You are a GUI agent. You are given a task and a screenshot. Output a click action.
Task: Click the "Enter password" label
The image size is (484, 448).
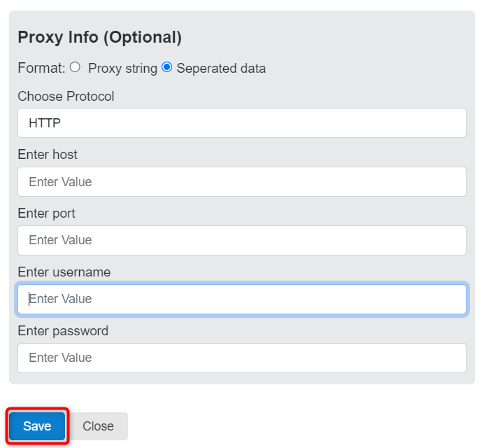[x=63, y=331]
